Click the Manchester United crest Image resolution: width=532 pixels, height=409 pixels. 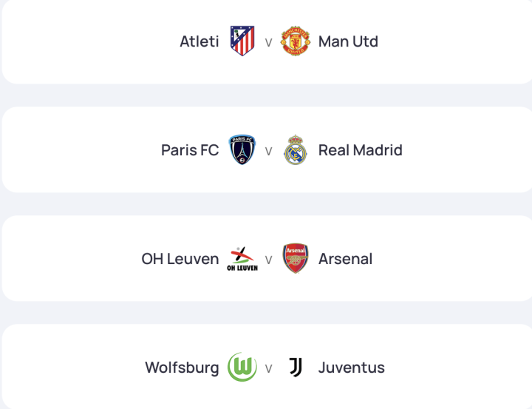[x=296, y=41]
